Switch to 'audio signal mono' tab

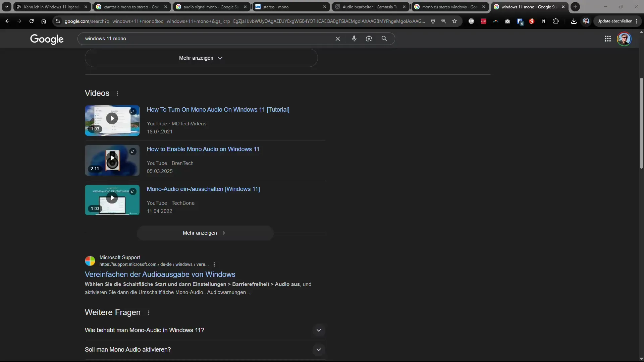[211, 7]
